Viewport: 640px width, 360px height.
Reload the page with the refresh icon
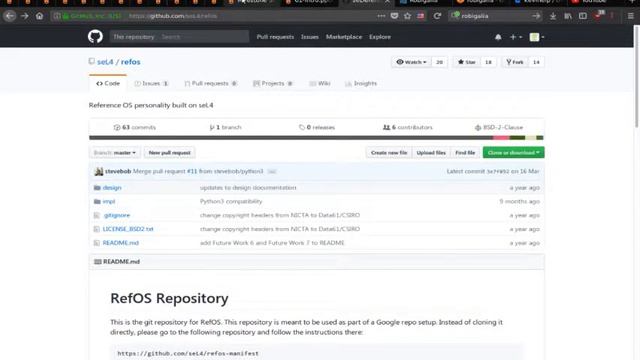coord(437,16)
